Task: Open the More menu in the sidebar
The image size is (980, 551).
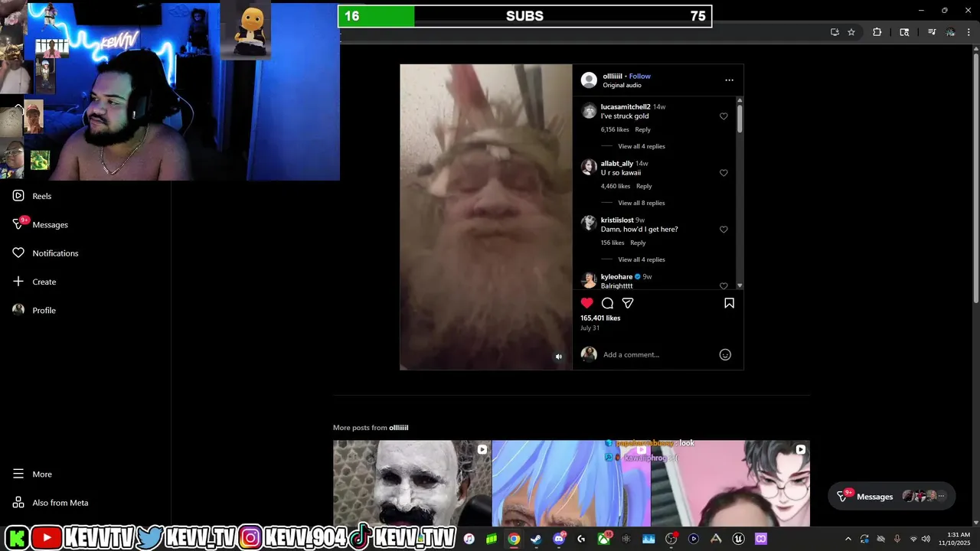Action: tap(32, 474)
